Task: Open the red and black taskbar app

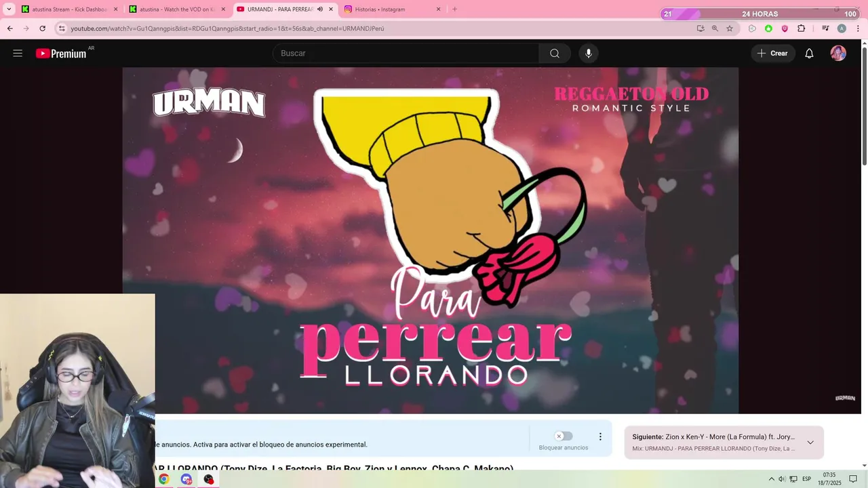Action: pos(209,479)
